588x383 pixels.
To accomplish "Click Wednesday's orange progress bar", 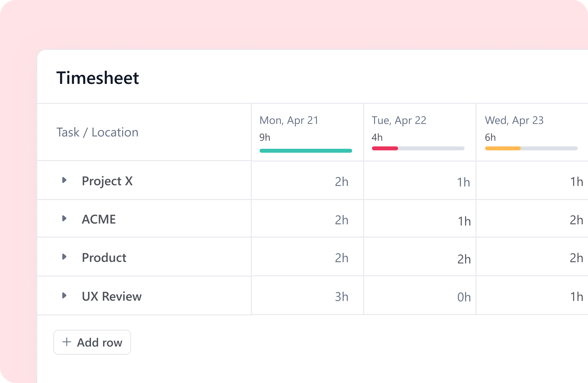I will click(x=503, y=149).
